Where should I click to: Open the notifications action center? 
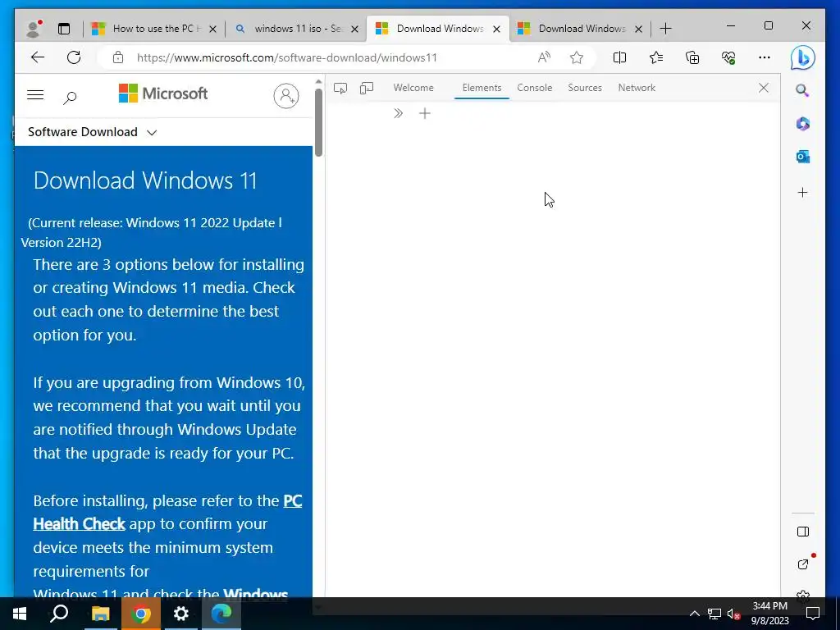813,614
